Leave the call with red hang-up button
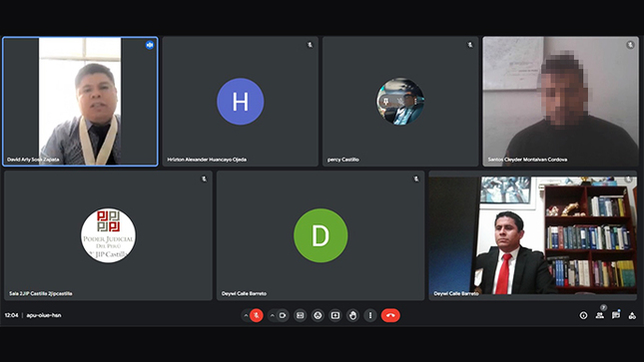This screenshot has width=644, height=362. [390, 315]
